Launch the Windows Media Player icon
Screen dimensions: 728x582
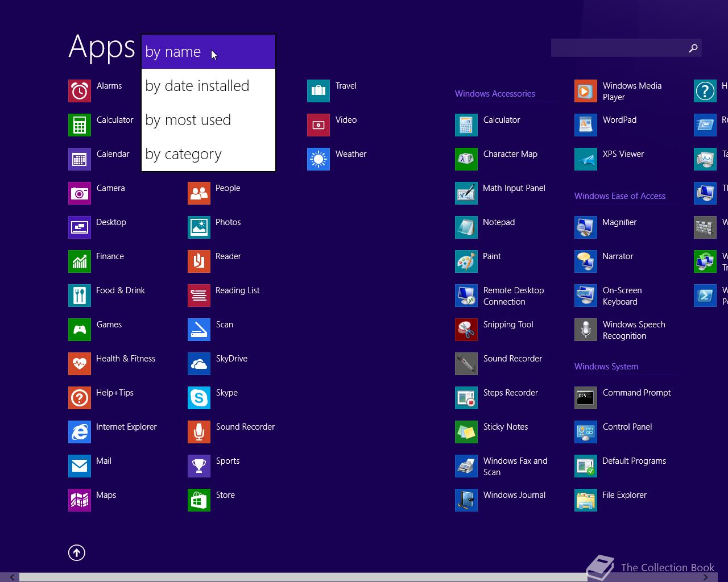(586, 91)
